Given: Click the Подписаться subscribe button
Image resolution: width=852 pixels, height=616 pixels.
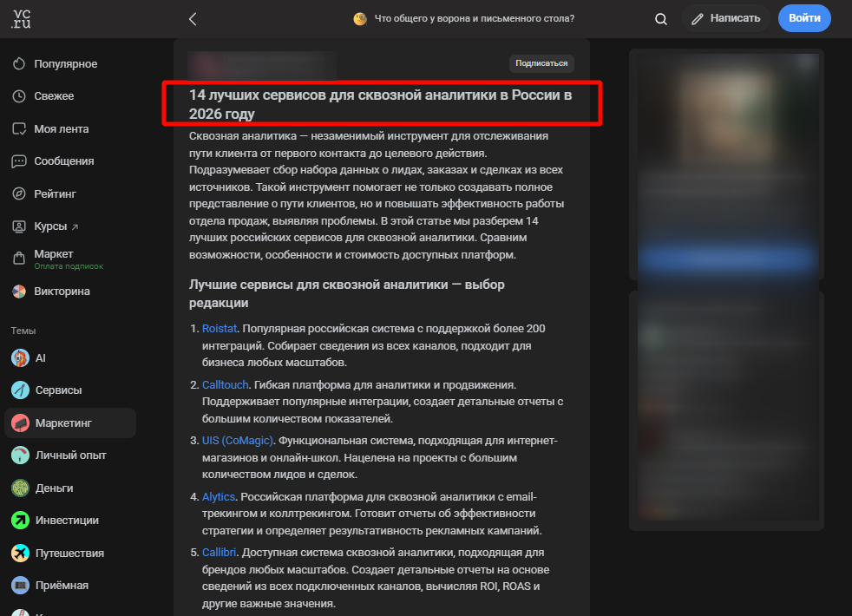Looking at the screenshot, I should [x=541, y=63].
